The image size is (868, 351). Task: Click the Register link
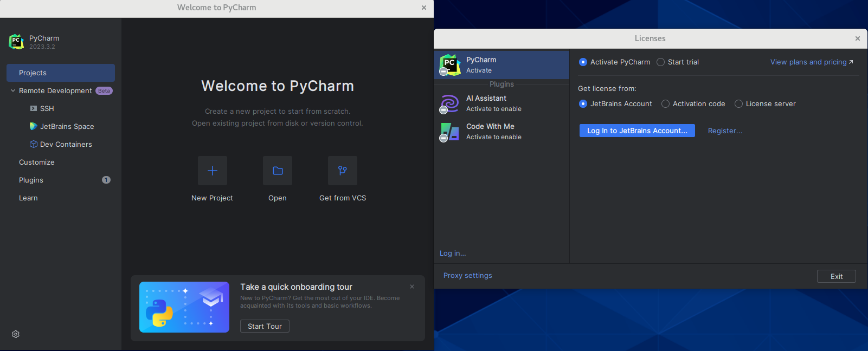(x=725, y=131)
